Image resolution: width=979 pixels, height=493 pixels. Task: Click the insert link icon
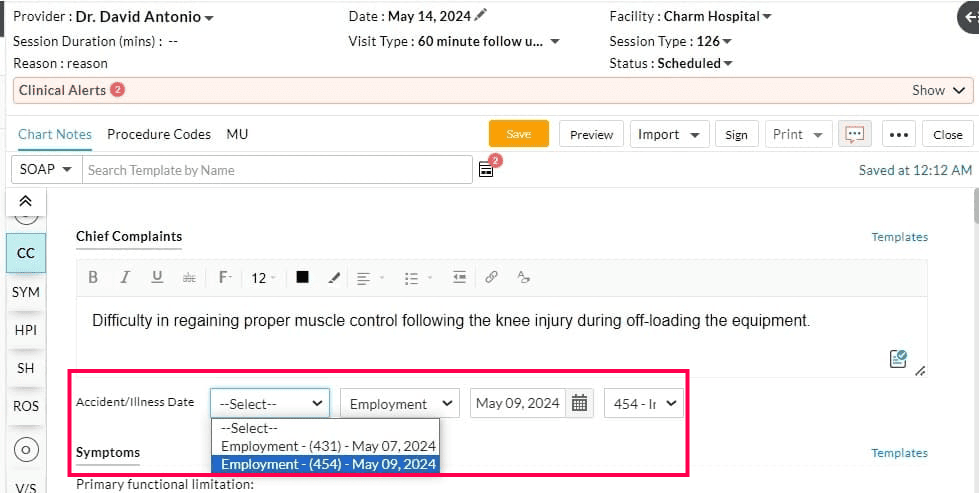click(x=491, y=278)
